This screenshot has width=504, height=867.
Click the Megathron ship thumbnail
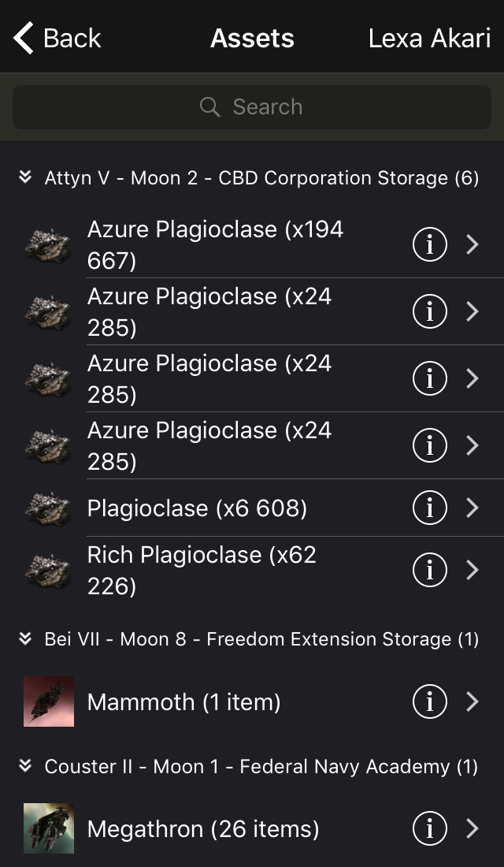click(x=49, y=828)
